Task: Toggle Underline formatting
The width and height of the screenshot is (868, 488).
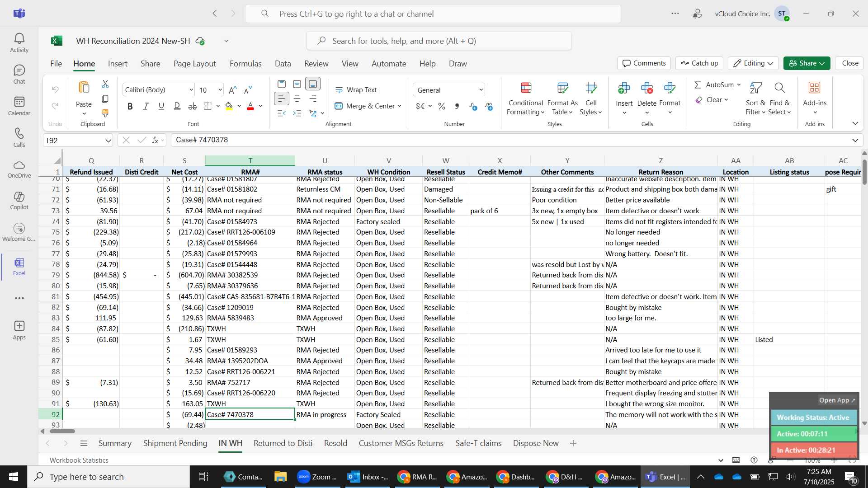Action: [161, 106]
